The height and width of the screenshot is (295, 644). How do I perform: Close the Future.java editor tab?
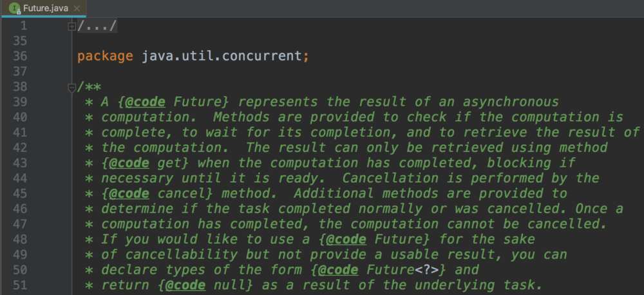(x=77, y=8)
